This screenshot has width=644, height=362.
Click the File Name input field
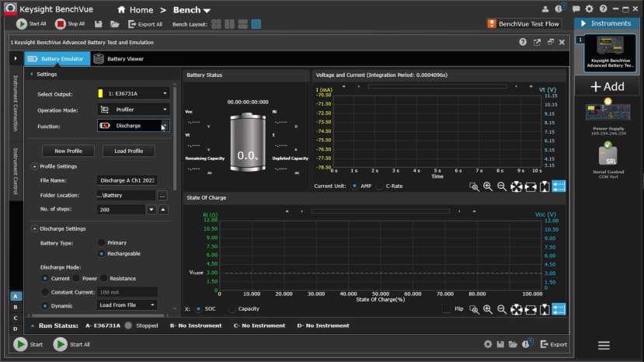click(127, 180)
